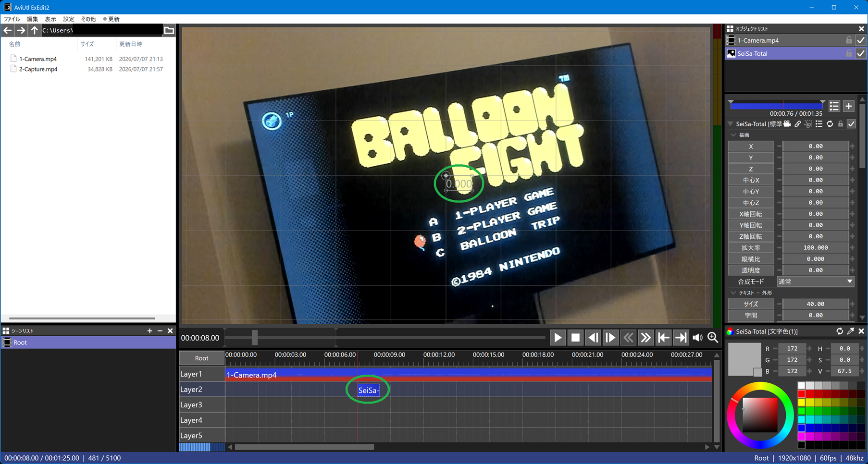
Task: Close the scene list panel
Action: click(x=170, y=331)
